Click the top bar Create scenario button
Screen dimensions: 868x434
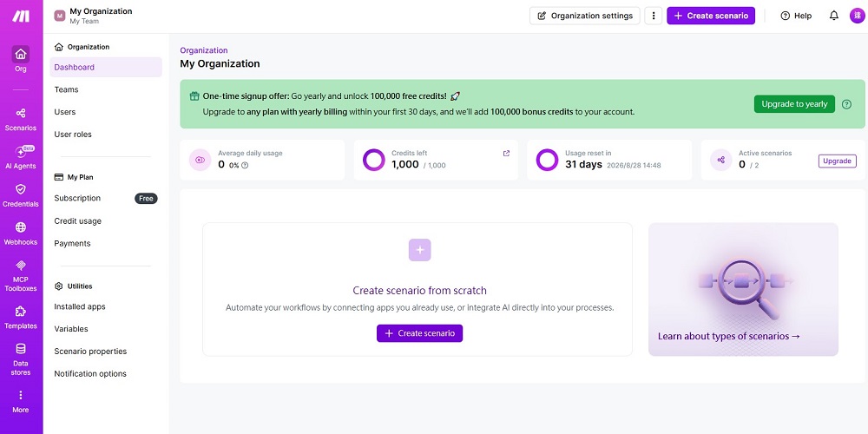click(x=711, y=16)
